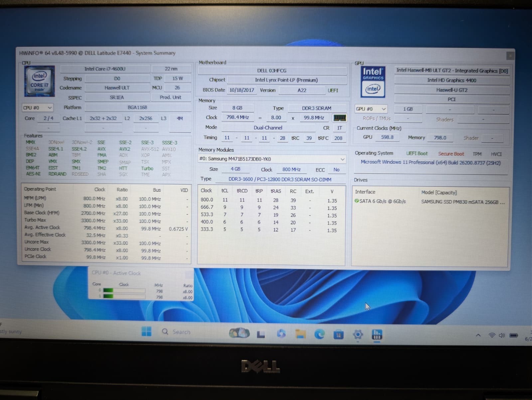Click the Intel HD Graphics 4400 field
Image resolution: width=532 pixels, height=400 pixels.
point(452,80)
